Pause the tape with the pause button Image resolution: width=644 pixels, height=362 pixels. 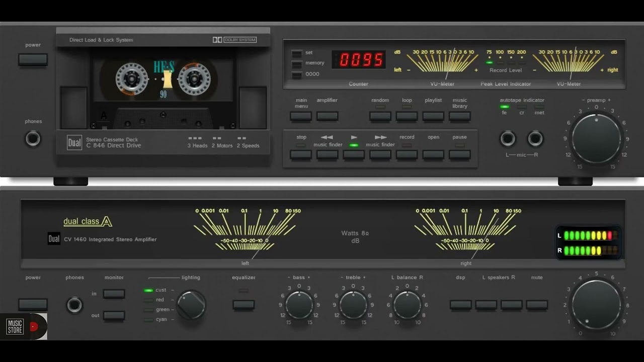coord(460,155)
